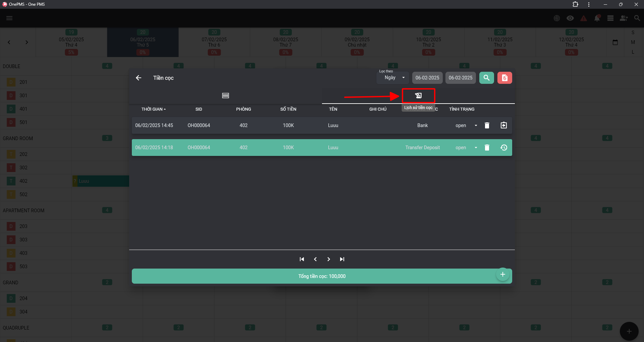644x342 pixels.
Task: Collapse the DOUBLE room type group
Action: (11, 66)
